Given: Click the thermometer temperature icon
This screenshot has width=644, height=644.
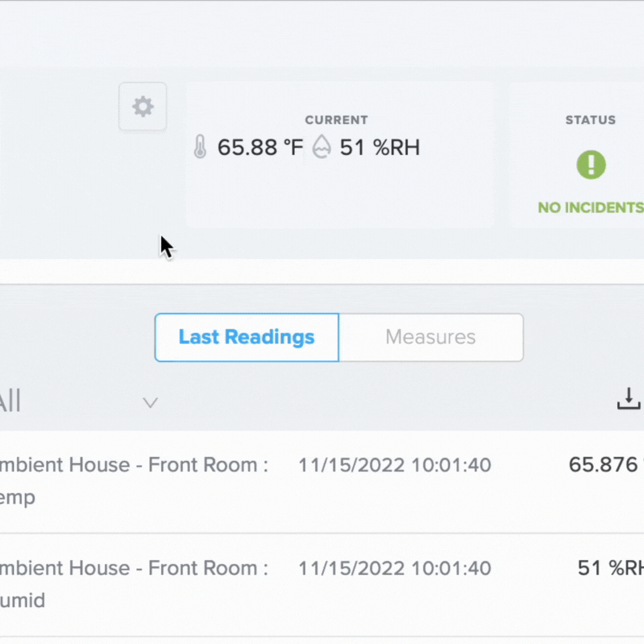Looking at the screenshot, I should tap(200, 147).
